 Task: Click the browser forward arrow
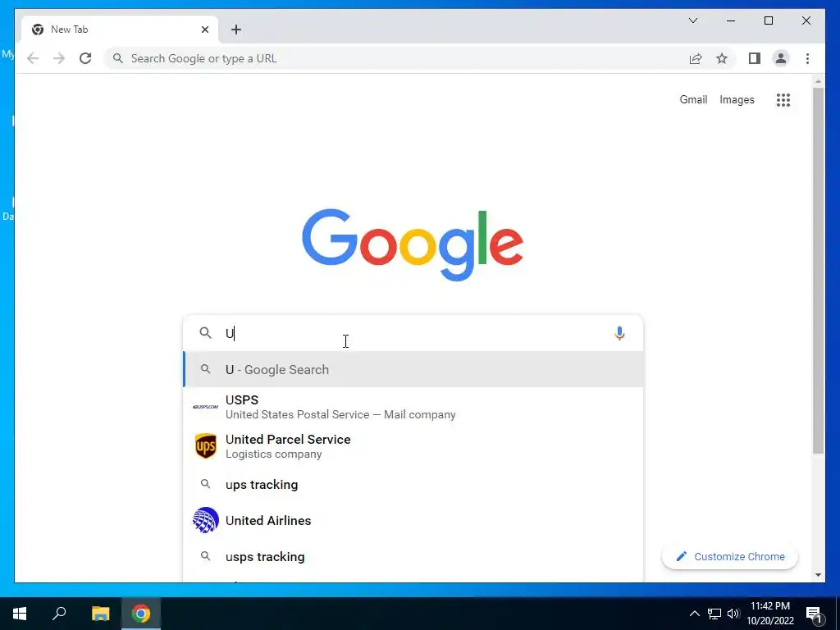pos(59,58)
